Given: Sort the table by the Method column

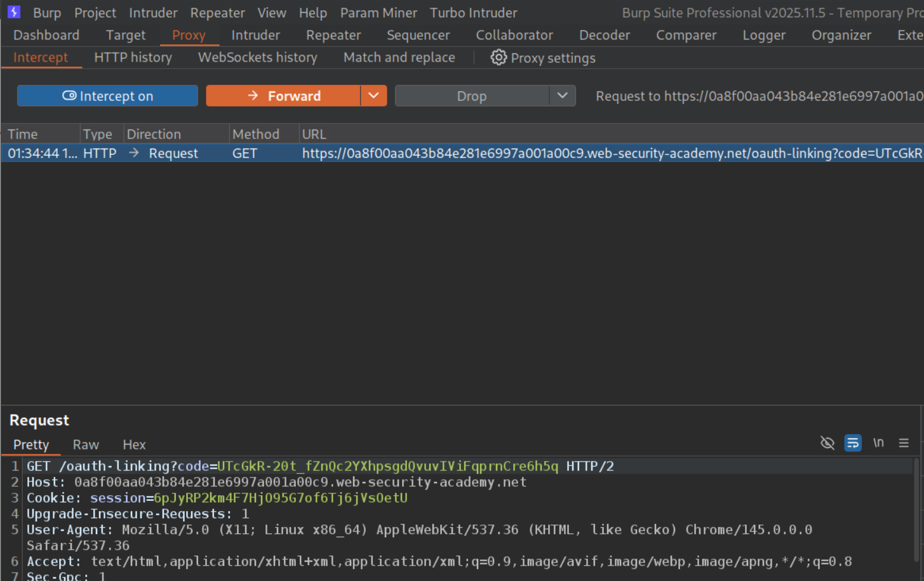Looking at the screenshot, I should click(x=255, y=134).
